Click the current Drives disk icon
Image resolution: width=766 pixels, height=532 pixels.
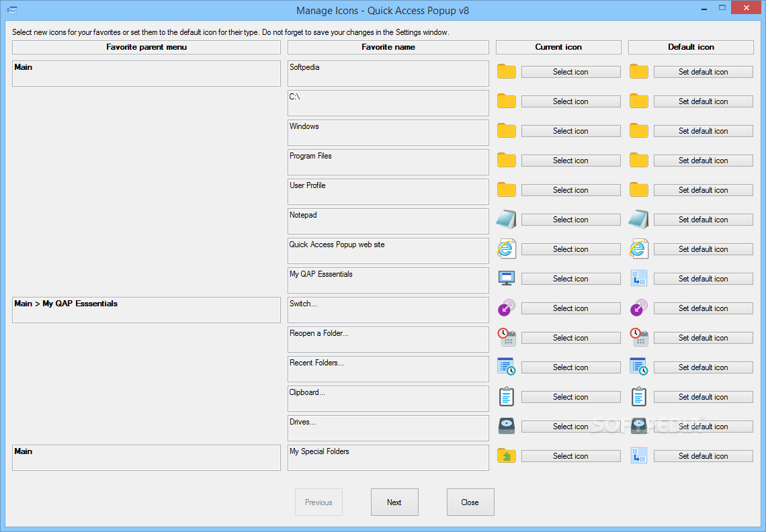507,426
